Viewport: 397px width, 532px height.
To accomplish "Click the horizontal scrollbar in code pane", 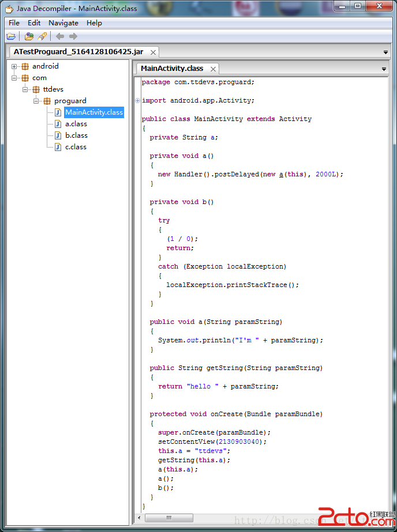I will pyautogui.click(x=168, y=518).
